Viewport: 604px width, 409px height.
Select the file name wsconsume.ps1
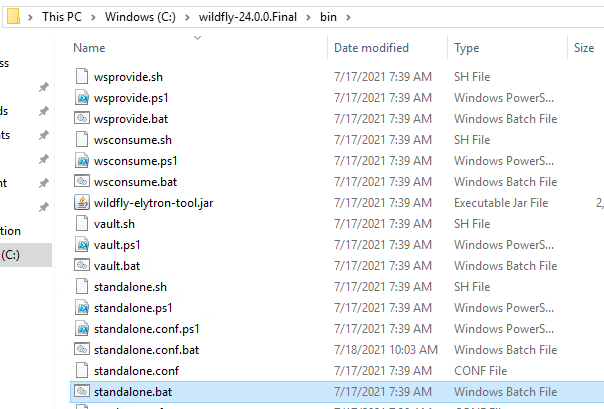[x=136, y=161]
